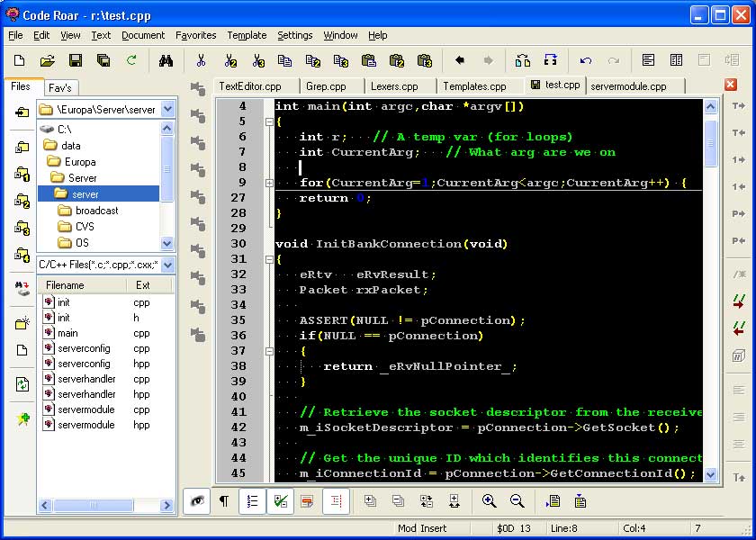Click the folder bookmark 1 icon in sidebar
This screenshot has height=540, width=756.
(22, 174)
